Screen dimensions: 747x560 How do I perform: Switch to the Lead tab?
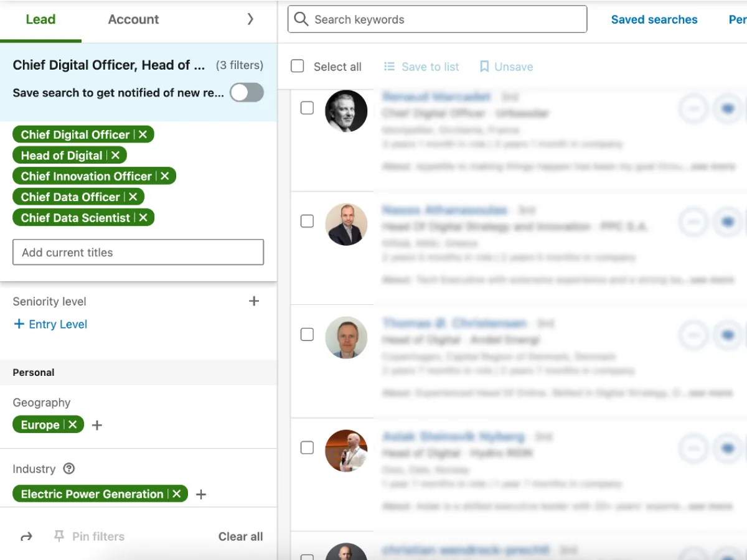tap(40, 19)
